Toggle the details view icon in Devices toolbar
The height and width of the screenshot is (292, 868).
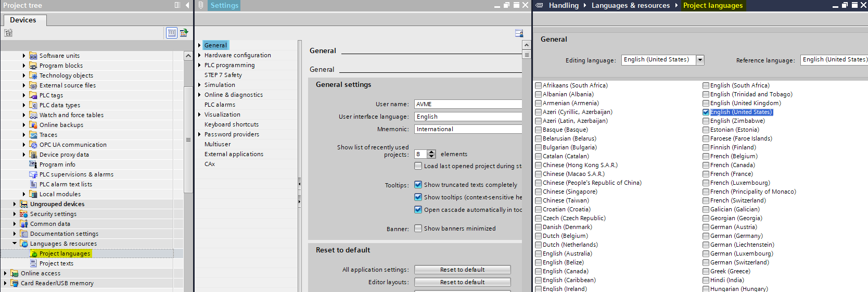click(171, 33)
